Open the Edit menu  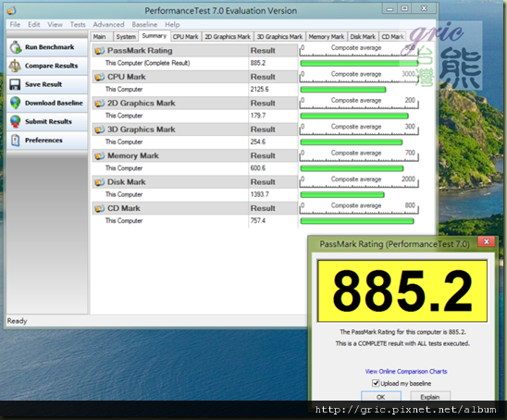(33, 25)
